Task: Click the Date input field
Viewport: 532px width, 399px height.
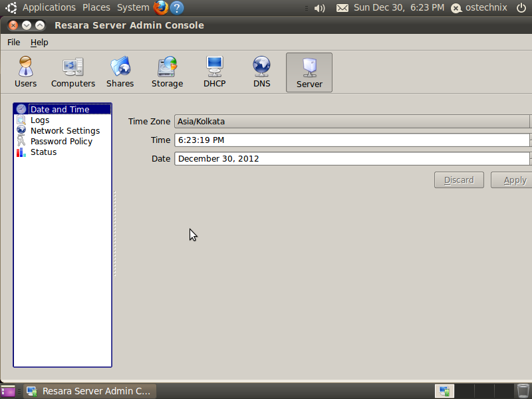Action: (353, 159)
